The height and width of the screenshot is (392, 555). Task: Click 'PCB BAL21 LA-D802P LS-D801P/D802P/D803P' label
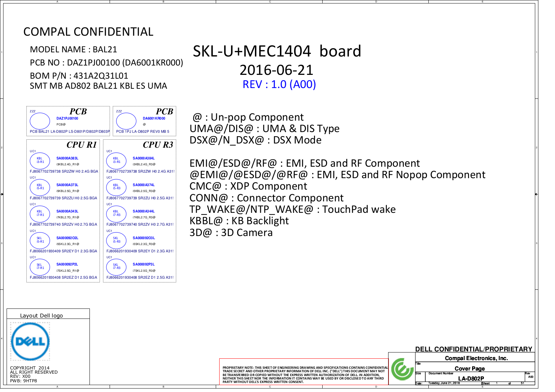pos(70,132)
